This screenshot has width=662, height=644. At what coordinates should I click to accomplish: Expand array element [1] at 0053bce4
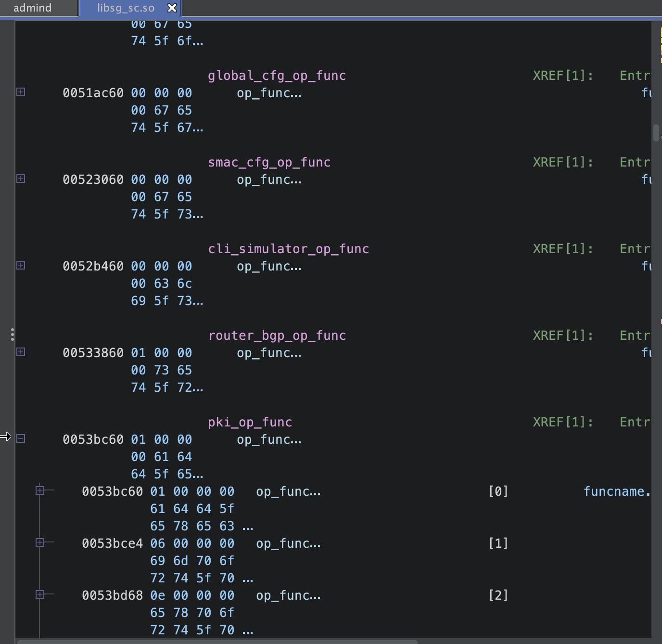[40, 542]
